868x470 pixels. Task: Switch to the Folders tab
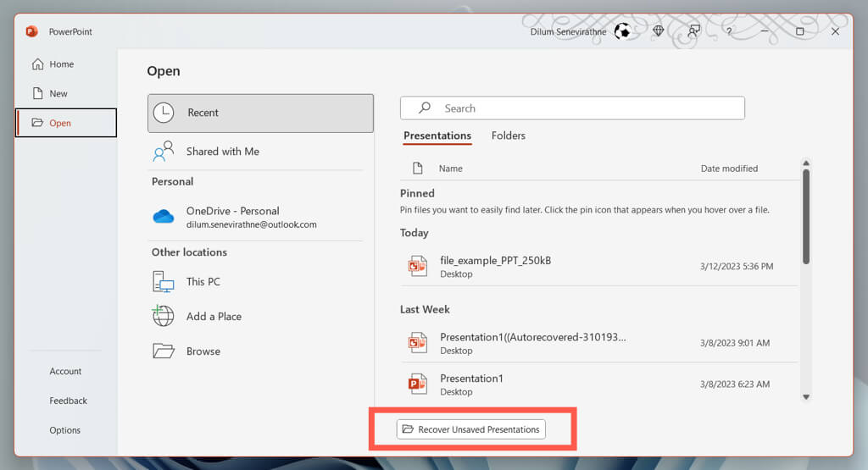tap(509, 135)
